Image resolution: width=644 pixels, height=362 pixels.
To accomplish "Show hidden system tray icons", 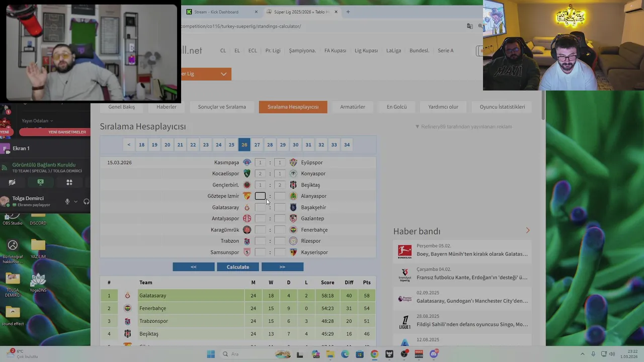I will tap(583, 354).
